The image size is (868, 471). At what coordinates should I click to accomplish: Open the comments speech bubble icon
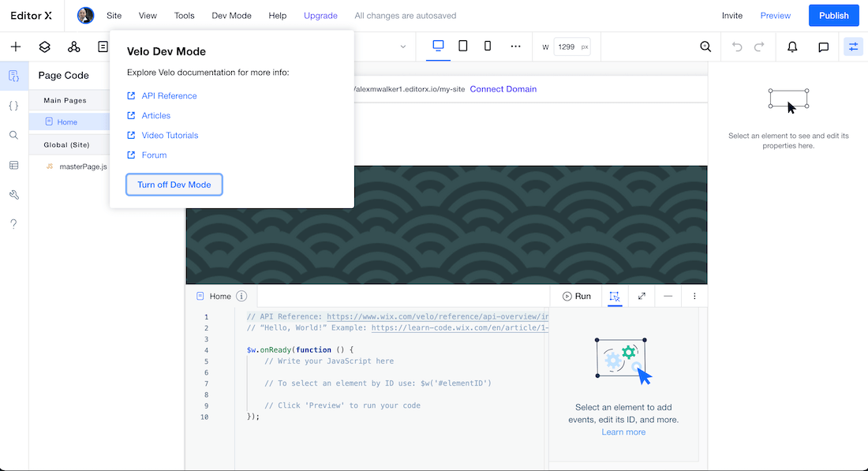click(823, 47)
